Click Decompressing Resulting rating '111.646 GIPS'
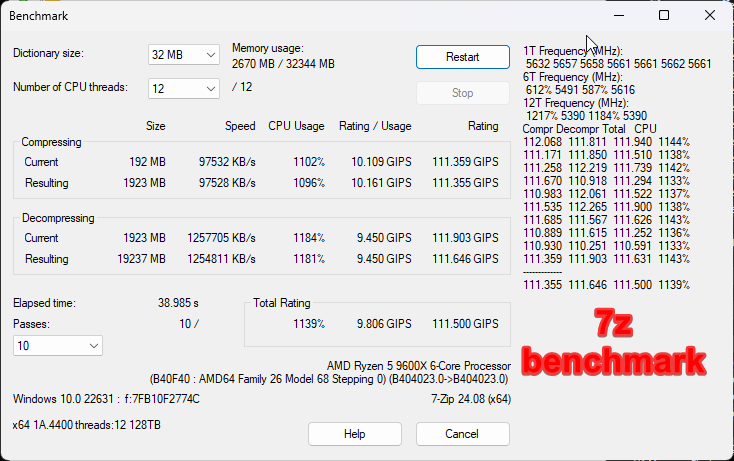 point(465,259)
